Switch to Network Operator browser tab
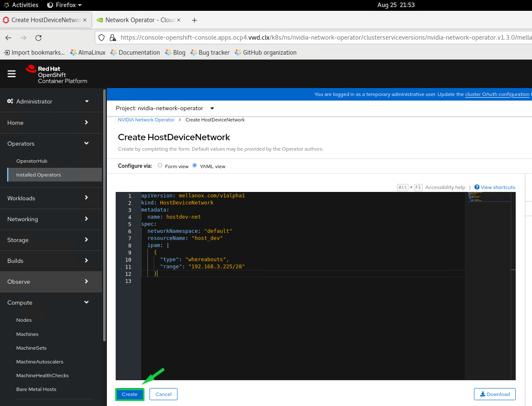The height and width of the screenshot is (406, 532). [139, 20]
